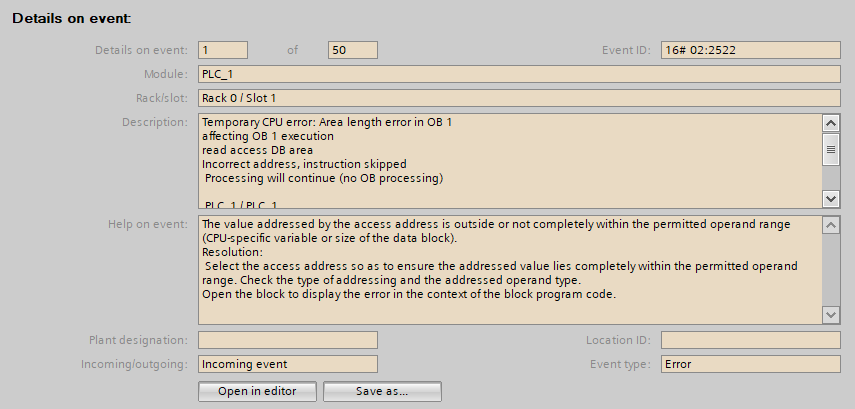
Task: Focus the empty Plant designation field
Action: (288, 340)
